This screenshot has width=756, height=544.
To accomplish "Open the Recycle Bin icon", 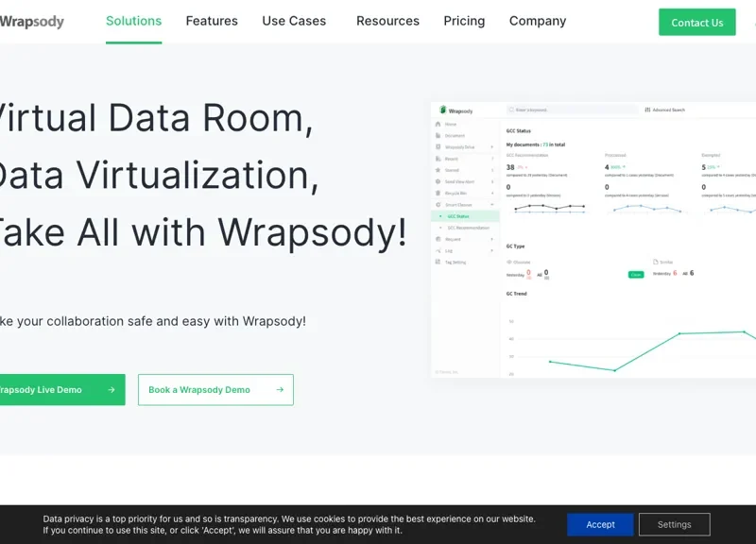I will coord(437,193).
